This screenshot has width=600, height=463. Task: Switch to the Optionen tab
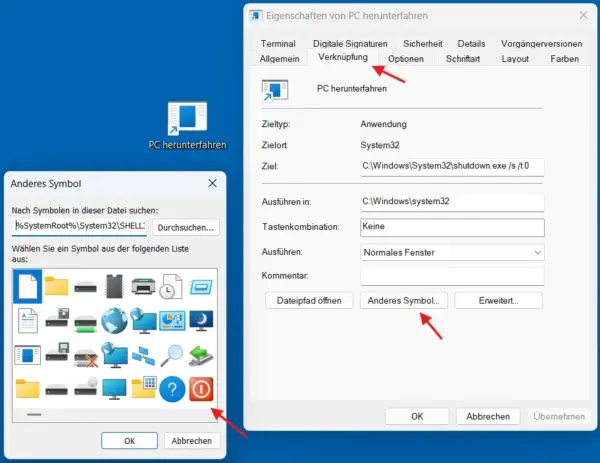pos(406,59)
